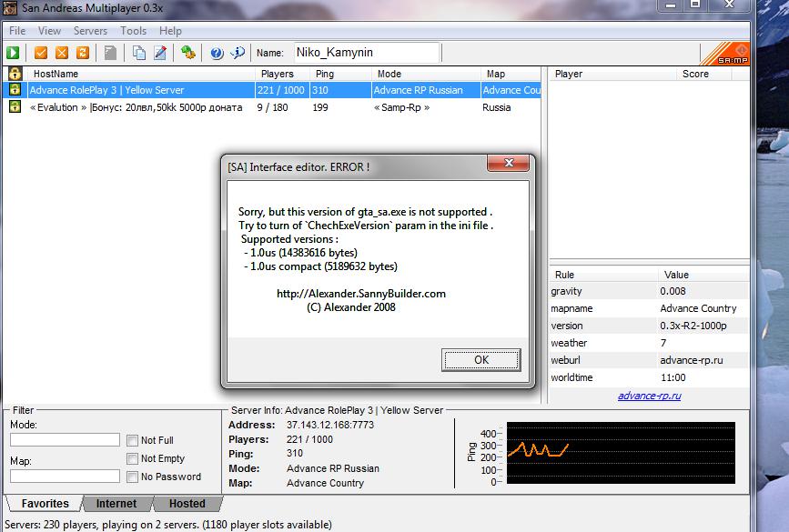The height and width of the screenshot is (532, 789).
Task: Select the Advance RolePlay 3 | Yellow Server row
Action: point(274,90)
